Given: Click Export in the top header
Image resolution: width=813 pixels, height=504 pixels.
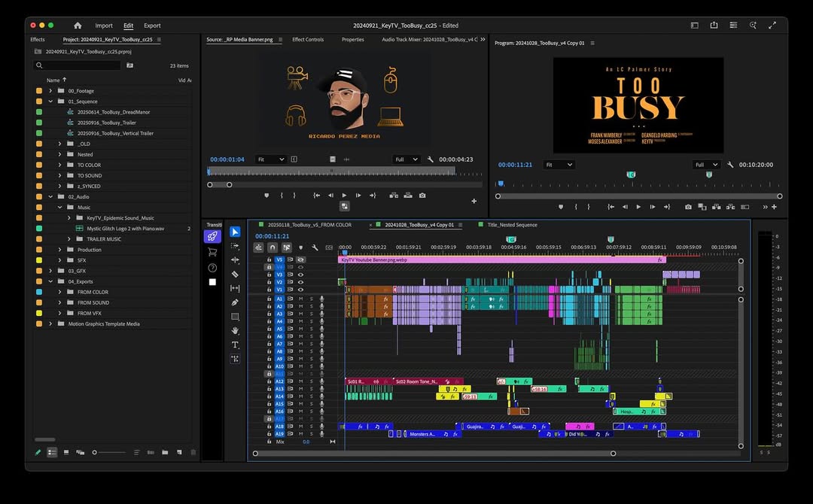Looking at the screenshot, I should [152, 26].
